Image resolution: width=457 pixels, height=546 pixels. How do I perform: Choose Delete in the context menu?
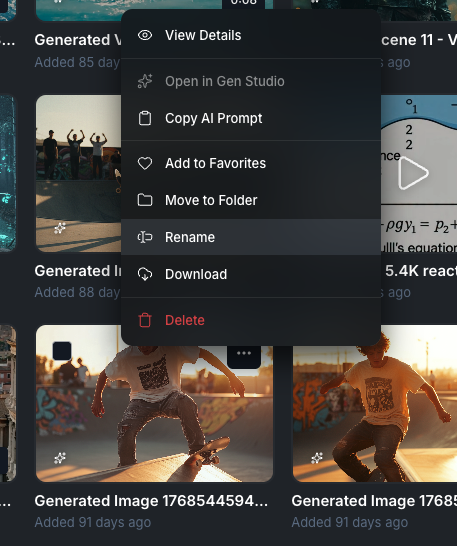(251, 320)
